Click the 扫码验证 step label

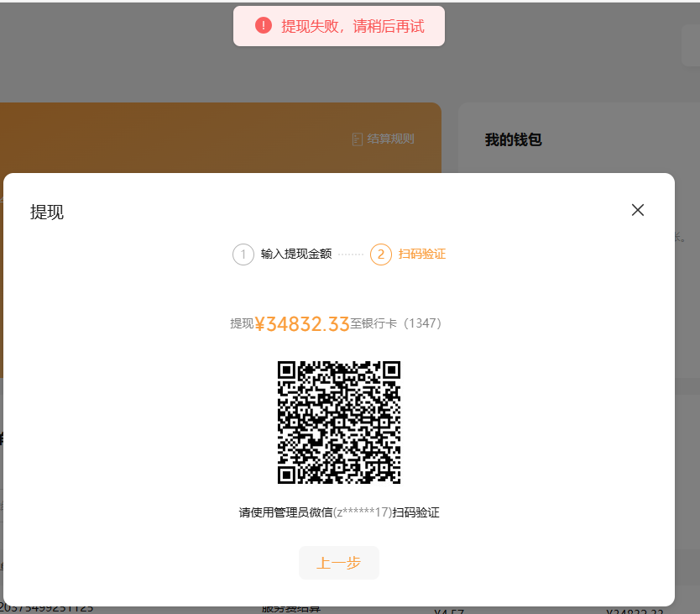coord(422,254)
